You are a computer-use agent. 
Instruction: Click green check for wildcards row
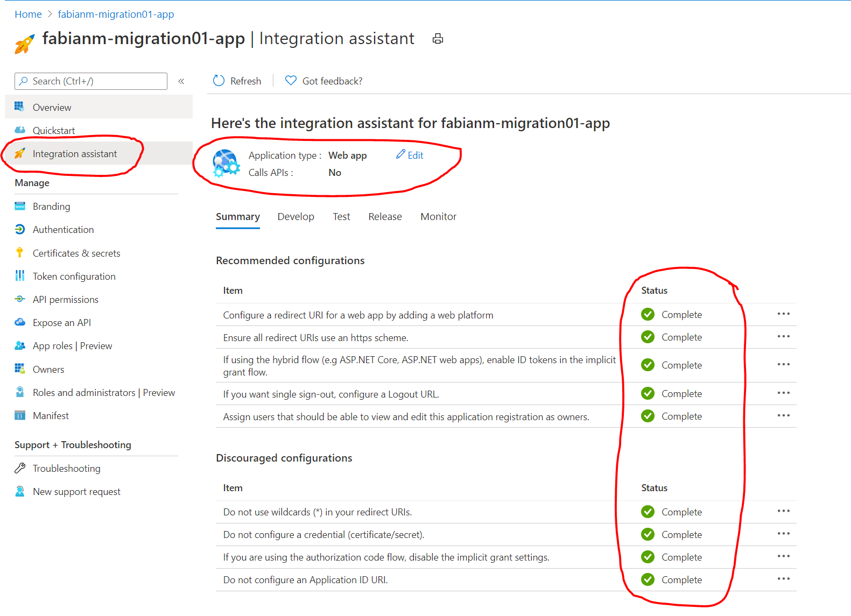pos(648,512)
